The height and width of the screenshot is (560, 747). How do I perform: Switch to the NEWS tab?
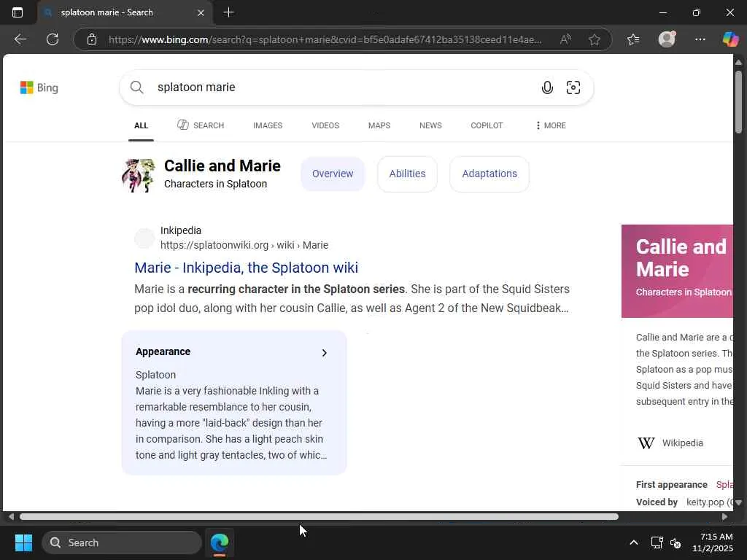pos(430,125)
